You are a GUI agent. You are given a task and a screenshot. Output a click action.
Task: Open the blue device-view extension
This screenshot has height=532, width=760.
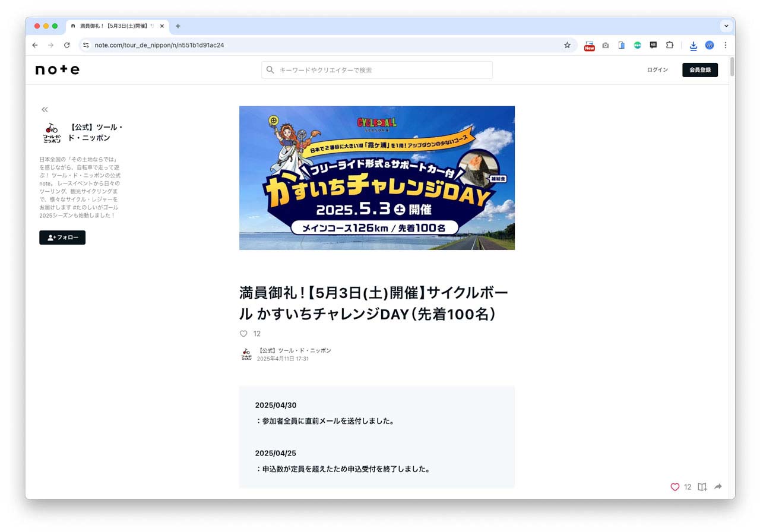point(621,45)
